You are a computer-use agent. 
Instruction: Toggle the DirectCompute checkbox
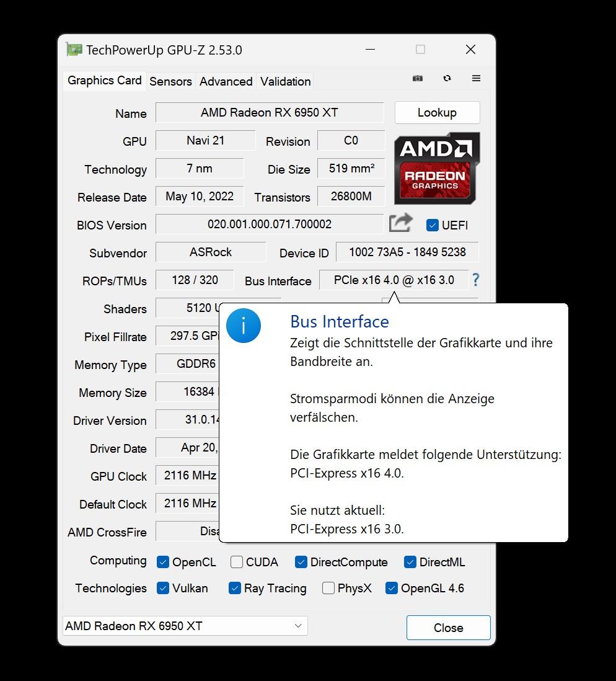301,562
